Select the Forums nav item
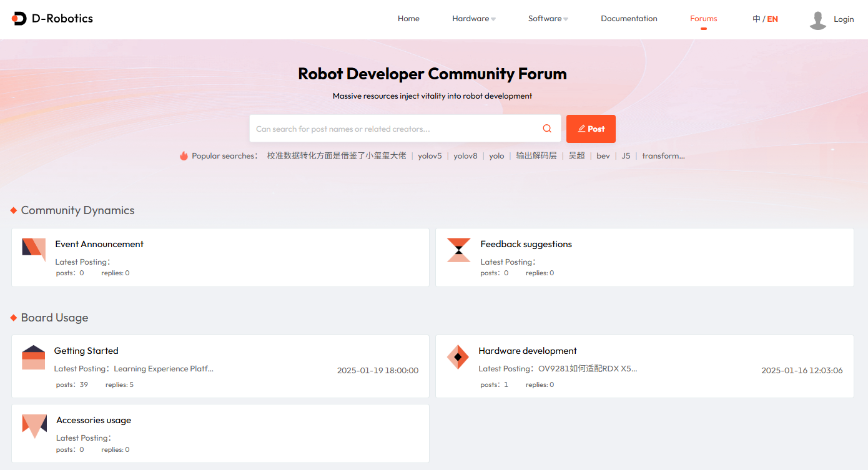The width and height of the screenshot is (868, 470). pyautogui.click(x=703, y=19)
